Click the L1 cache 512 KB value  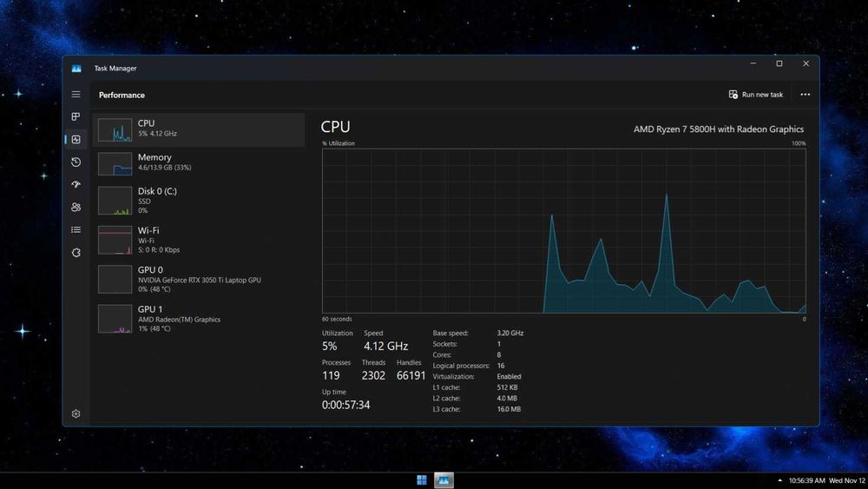coord(507,387)
